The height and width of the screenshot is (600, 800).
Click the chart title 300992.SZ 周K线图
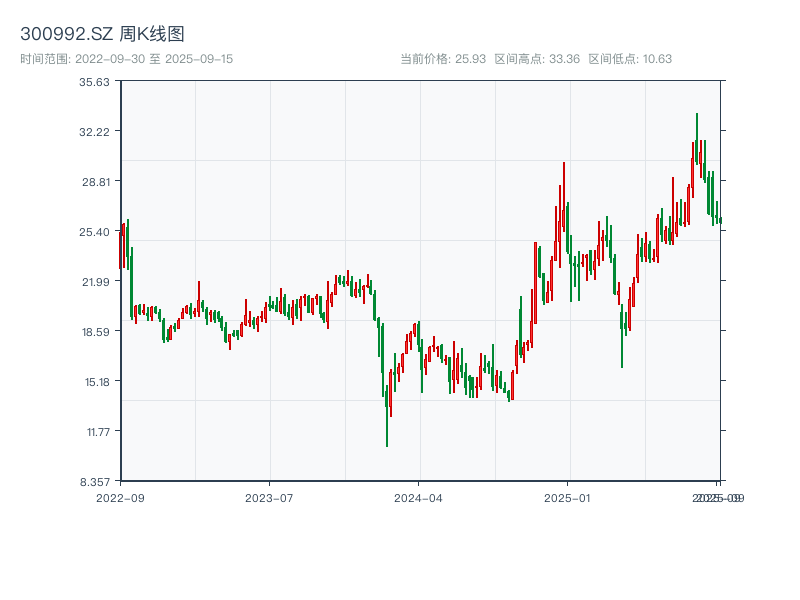point(102,34)
